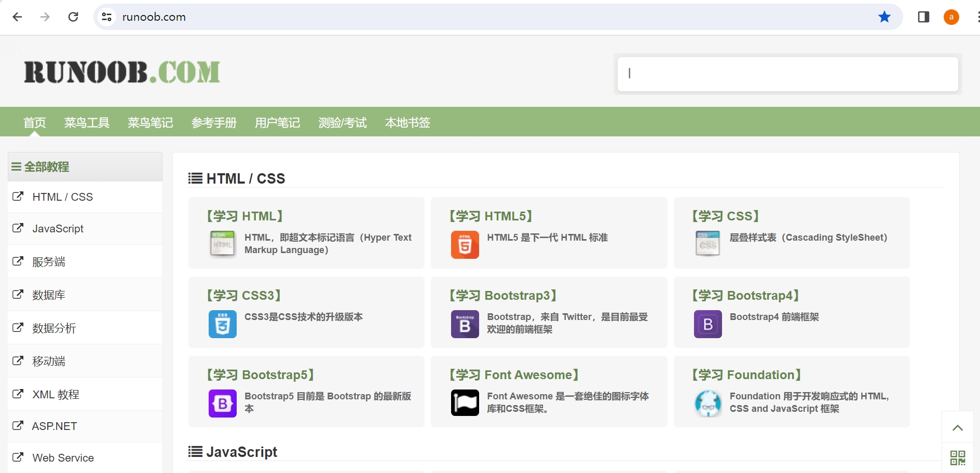Click the browser reload icon

click(73, 17)
